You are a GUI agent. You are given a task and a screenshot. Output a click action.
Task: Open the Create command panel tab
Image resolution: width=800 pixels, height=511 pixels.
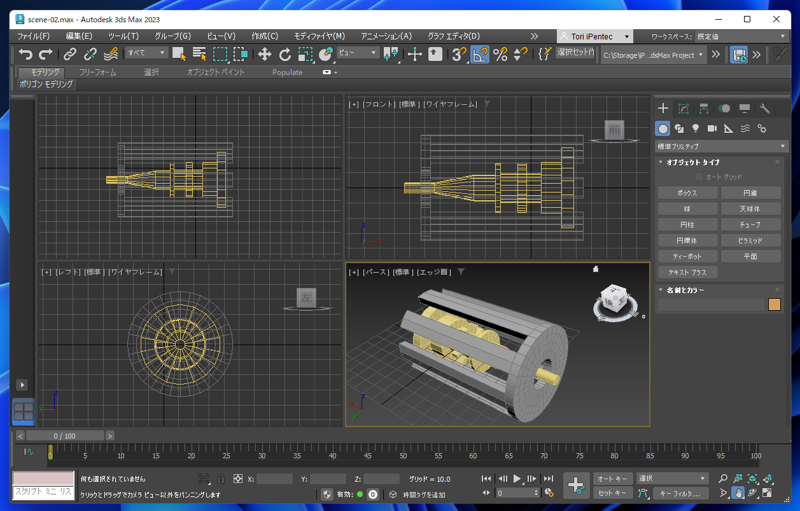pos(663,108)
